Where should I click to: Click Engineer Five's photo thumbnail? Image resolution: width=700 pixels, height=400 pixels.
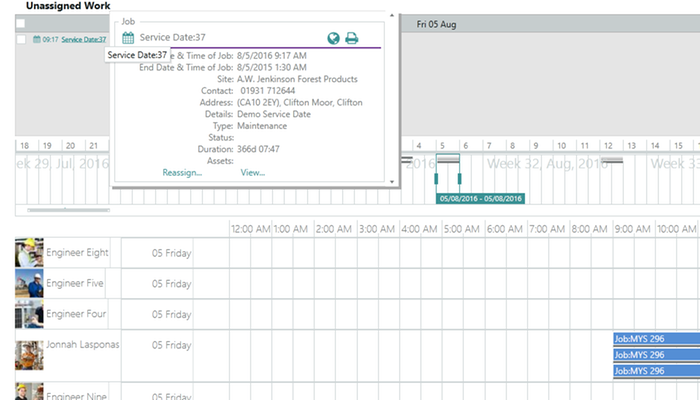29,283
